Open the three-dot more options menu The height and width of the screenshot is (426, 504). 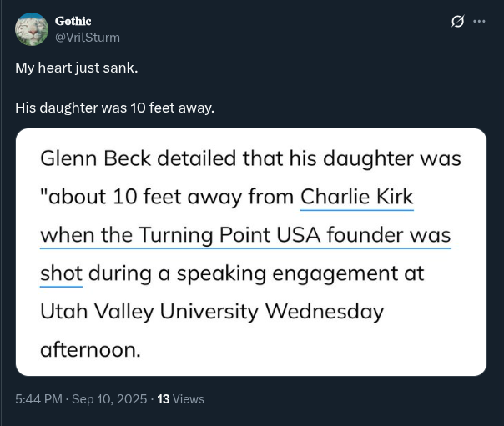tap(479, 22)
